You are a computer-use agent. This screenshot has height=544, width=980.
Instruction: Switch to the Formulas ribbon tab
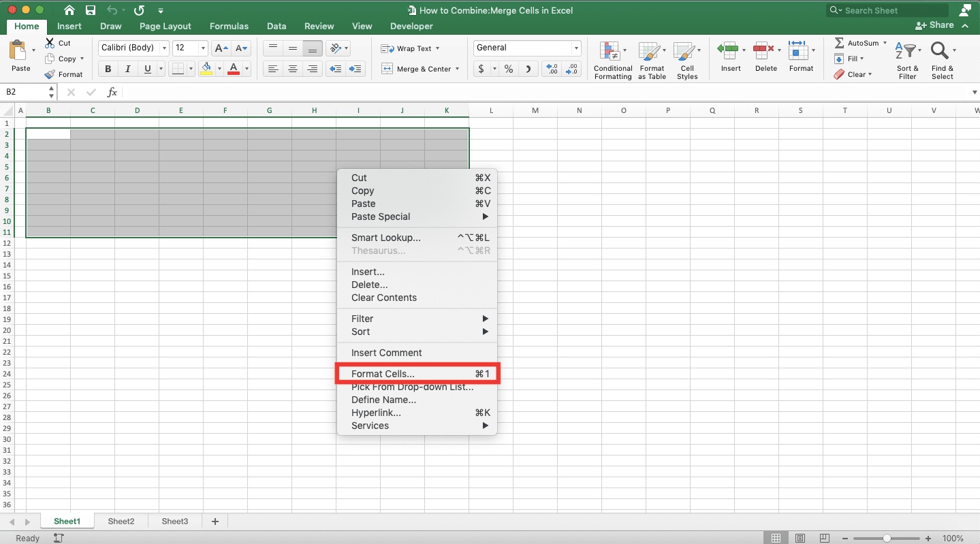(229, 26)
